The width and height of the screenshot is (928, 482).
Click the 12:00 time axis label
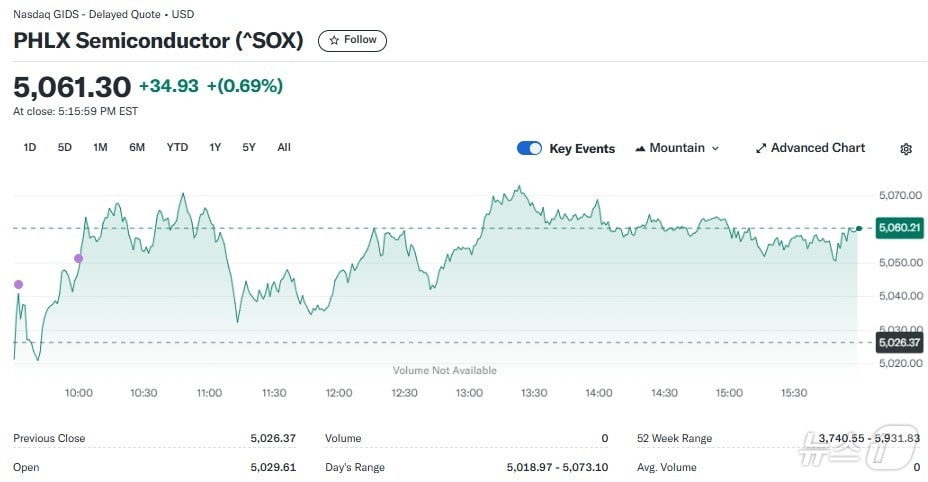click(339, 393)
